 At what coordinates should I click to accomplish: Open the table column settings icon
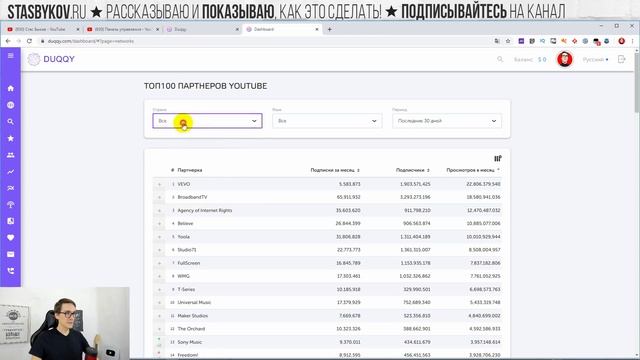coord(498,158)
